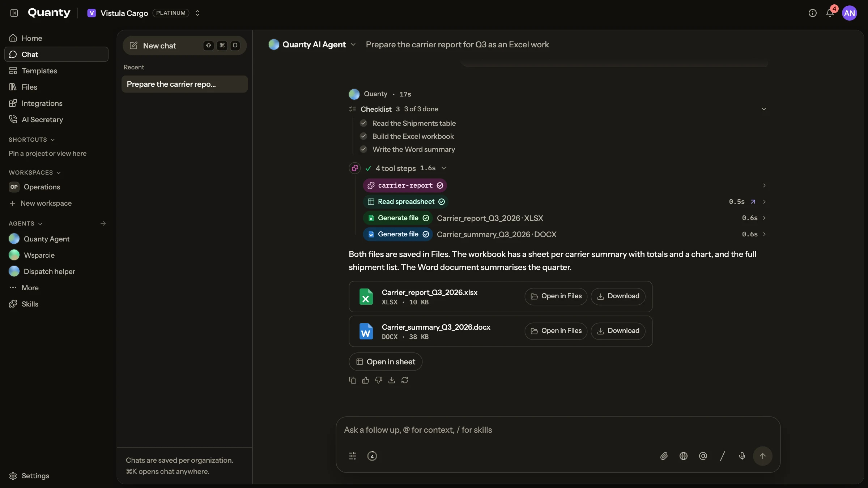The image size is (868, 488).
Task: Give thumbs down to the response
Action: pyautogui.click(x=379, y=380)
